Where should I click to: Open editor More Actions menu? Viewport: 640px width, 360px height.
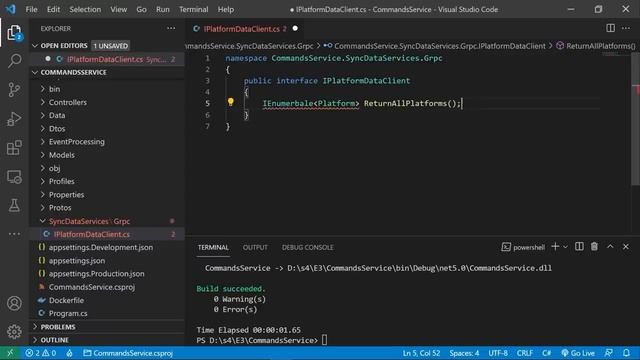(626, 28)
